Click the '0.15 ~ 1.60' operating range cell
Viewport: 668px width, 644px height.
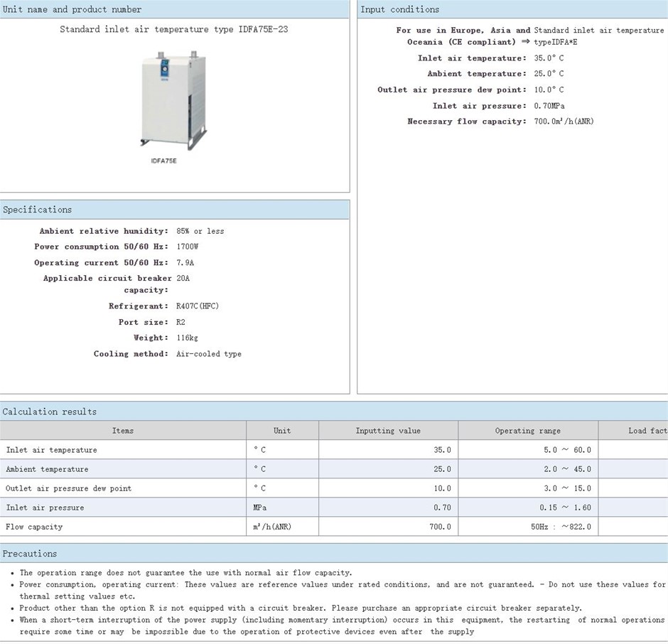coord(564,508)
